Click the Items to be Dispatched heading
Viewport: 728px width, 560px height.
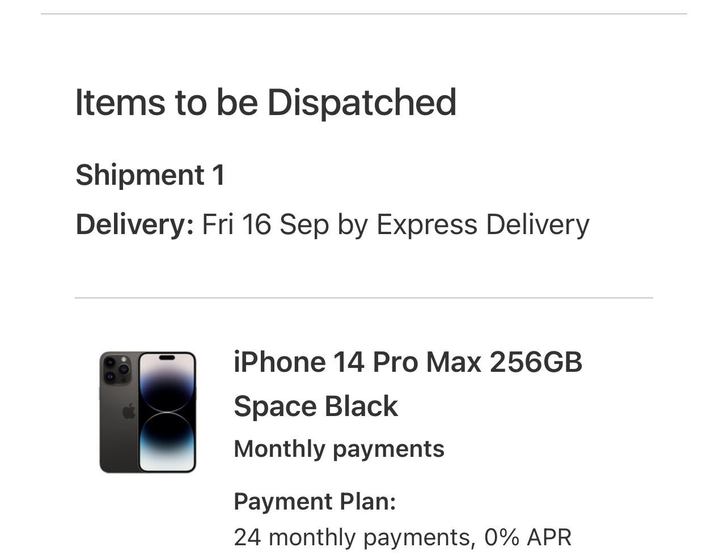[x=265, y=103]
